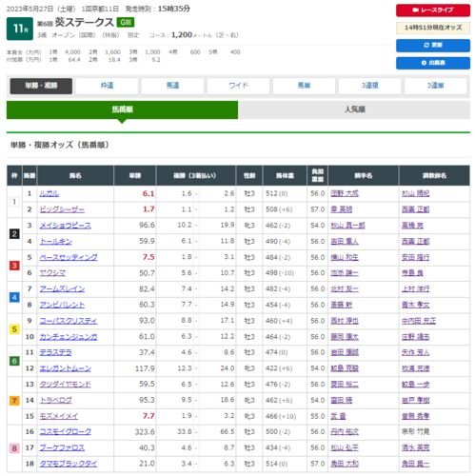The image size is (475, 476).
Task: Click the red frame 3 badge
Action: click(x=14, y=266)
